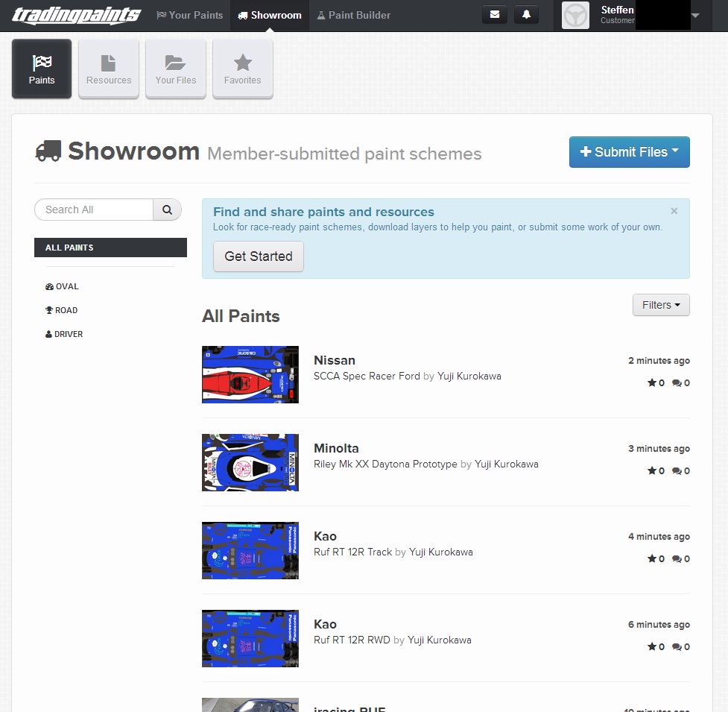
Task: Click the Ruf RT 12R Track car link
Action: tap(353, 552)
